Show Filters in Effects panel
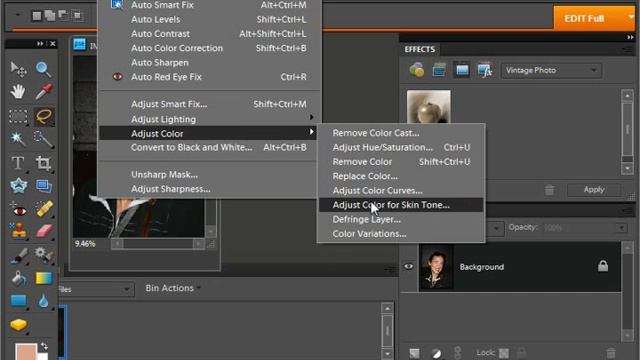Image resolution: width=640 pixels, height=360 pixels. pos(417,70)
